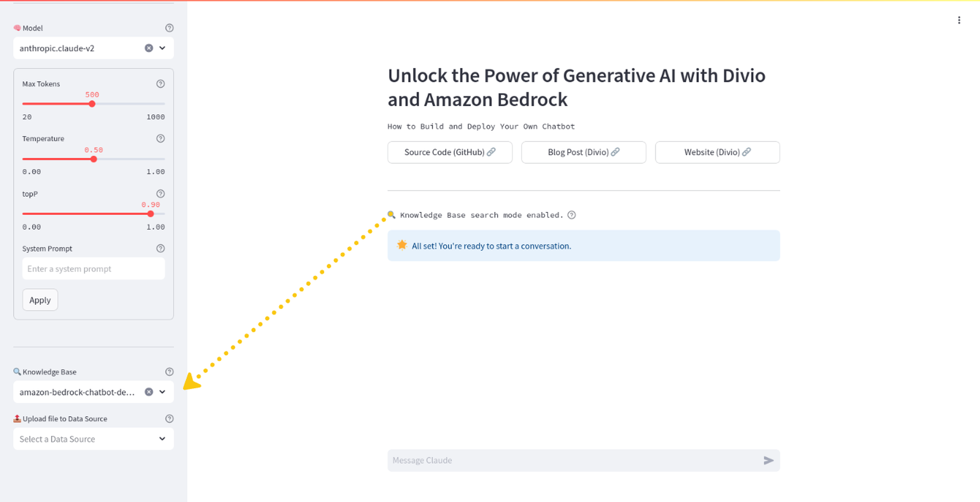This screenshot has width=980, height=502.
Task: Focus the Message Claude chat input
Action: [x=574, y=461]
